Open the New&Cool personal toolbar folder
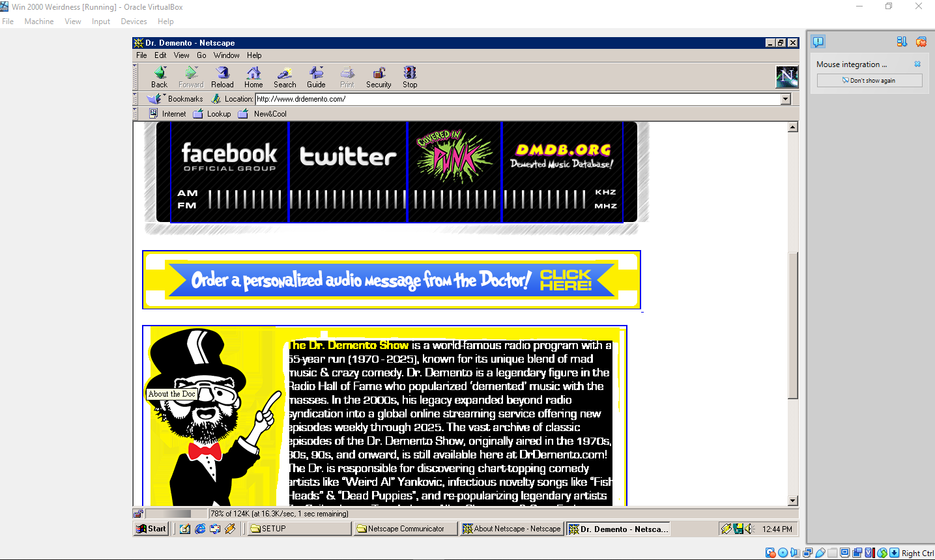Screen dimensions: 935x560 [x=262, y=113]
